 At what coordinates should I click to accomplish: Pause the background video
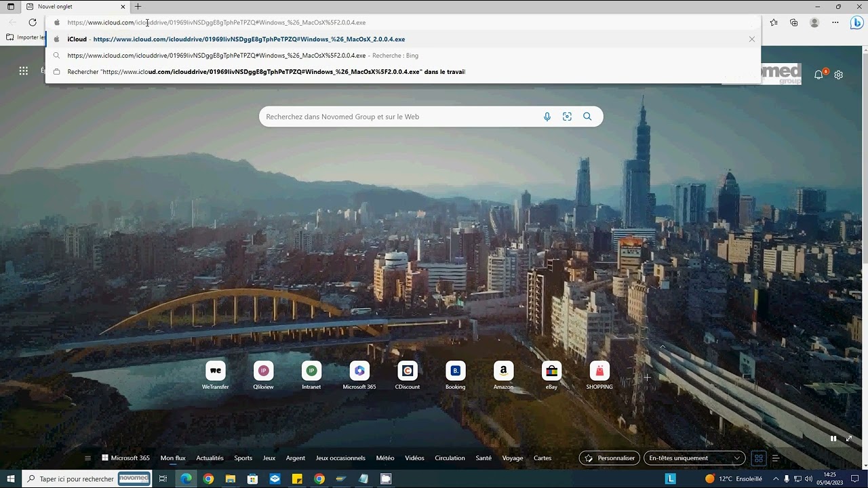833,439
